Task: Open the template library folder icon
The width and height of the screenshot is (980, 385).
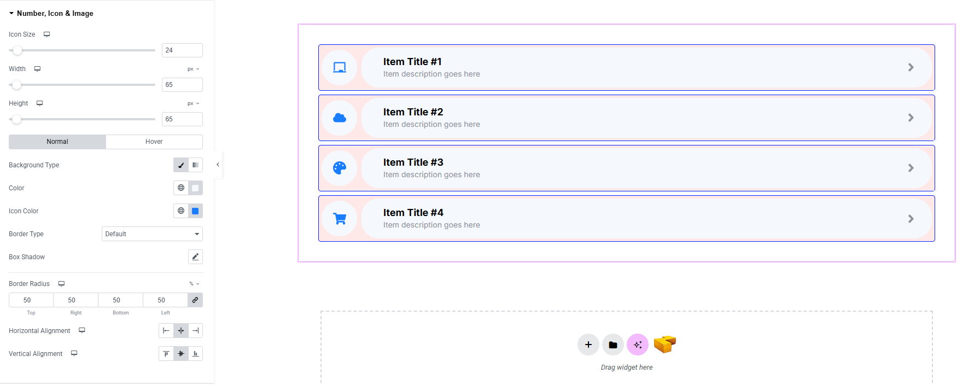Action: coord(612,345)
